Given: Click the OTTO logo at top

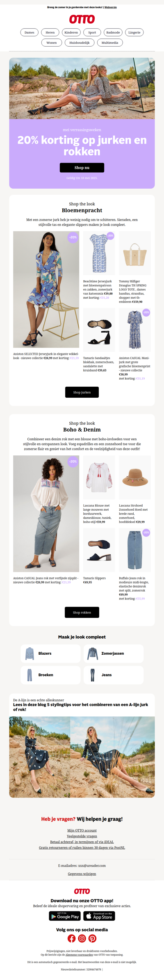Looking at the screenshot, I should click(82, 19).
